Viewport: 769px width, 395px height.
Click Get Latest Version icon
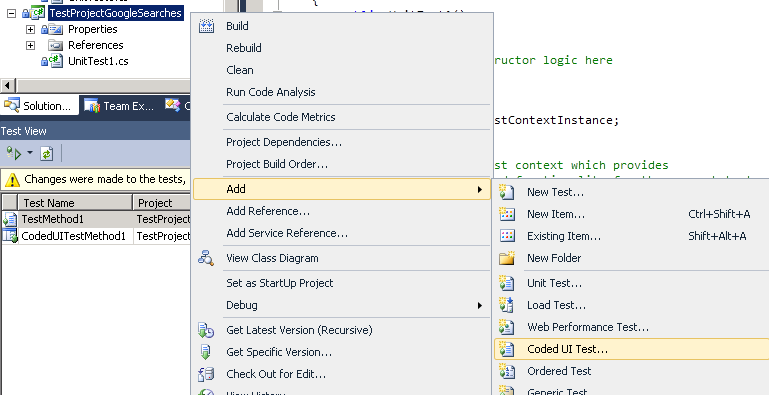[x=206, y=330]
